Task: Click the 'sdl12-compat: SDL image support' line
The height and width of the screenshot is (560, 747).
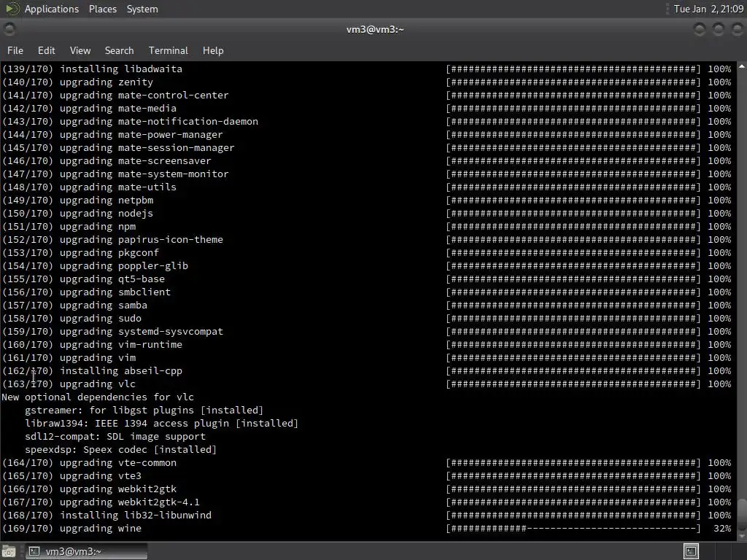Action: [x=115, y=436]
